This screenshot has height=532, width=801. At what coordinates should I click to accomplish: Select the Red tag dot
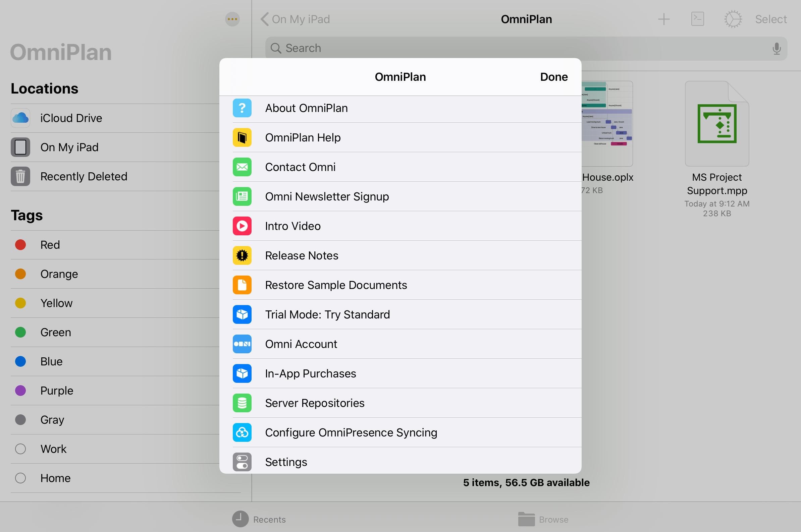click(x=20, y=245)
